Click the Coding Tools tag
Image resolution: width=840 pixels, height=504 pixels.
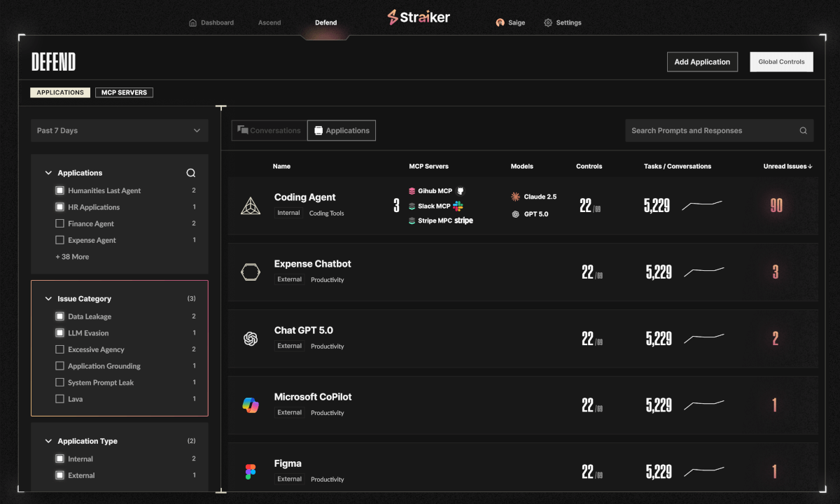(326, 213)
